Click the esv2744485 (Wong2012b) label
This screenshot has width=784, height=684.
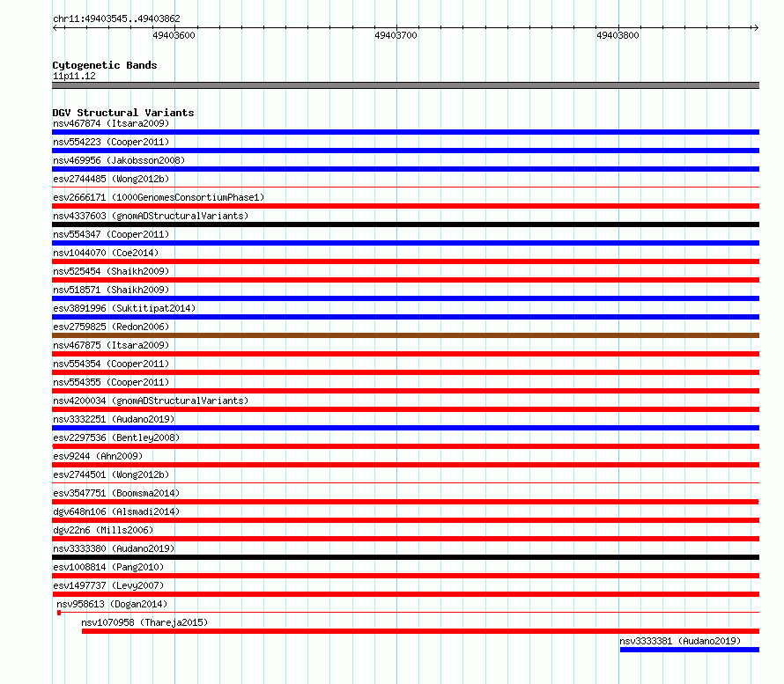point(111,179)
